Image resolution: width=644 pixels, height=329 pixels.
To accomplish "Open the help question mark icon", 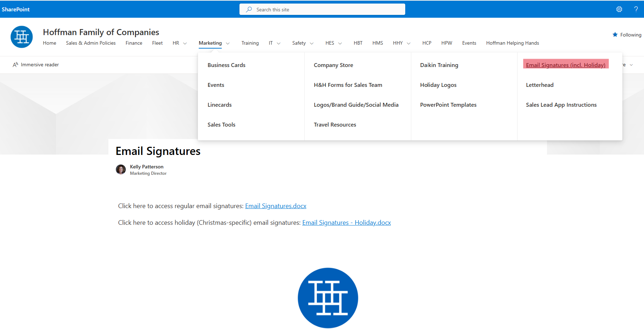I will 636,9.
